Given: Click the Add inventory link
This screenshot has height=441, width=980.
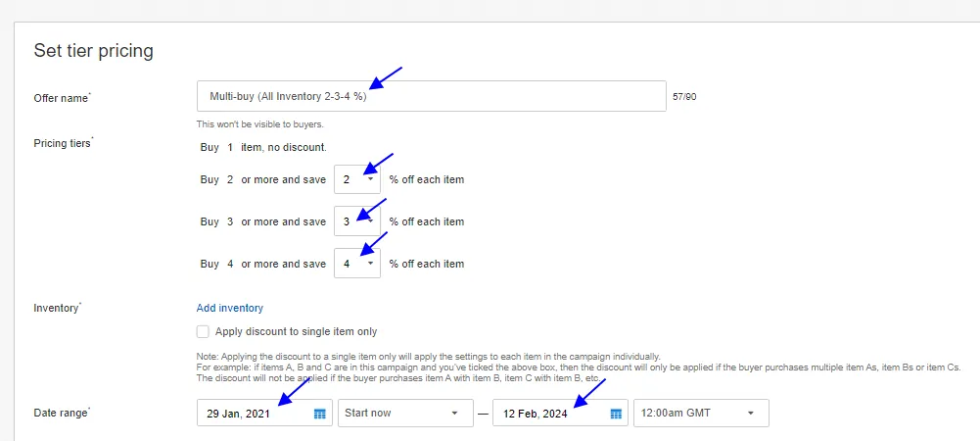Looking at the screenshot, I should 230,308.
